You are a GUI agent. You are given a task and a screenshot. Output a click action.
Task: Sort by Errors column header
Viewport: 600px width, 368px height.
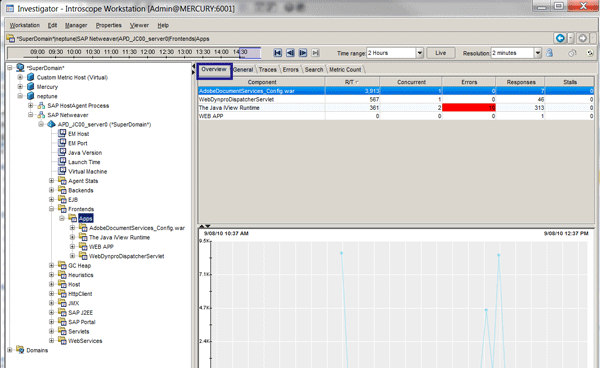click(469, 82)
